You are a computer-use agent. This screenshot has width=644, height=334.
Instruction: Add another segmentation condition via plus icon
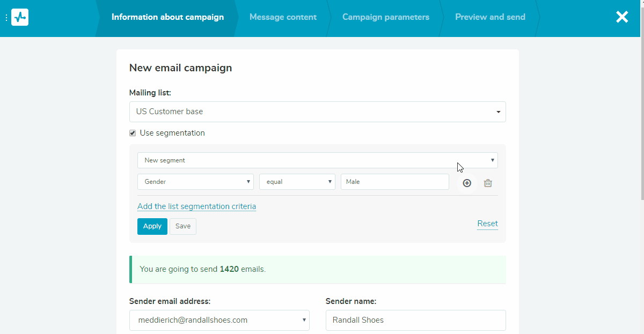[x=466, y=183]
